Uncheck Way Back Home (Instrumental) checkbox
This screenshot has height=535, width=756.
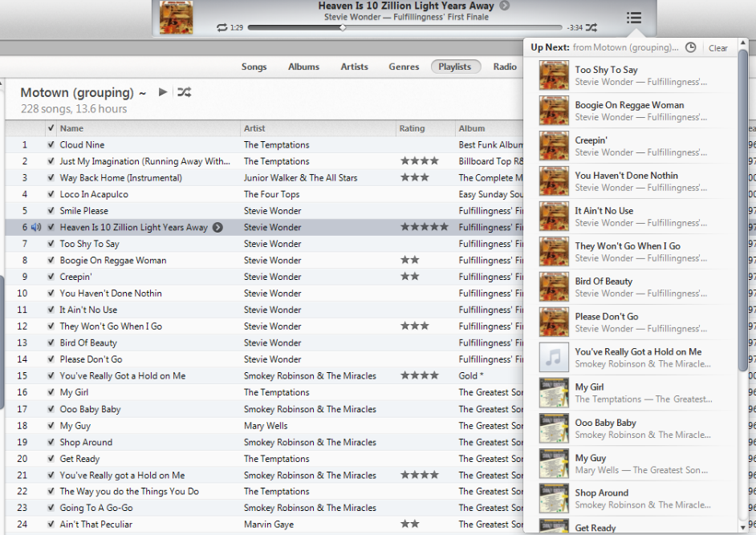coord(51,177)
